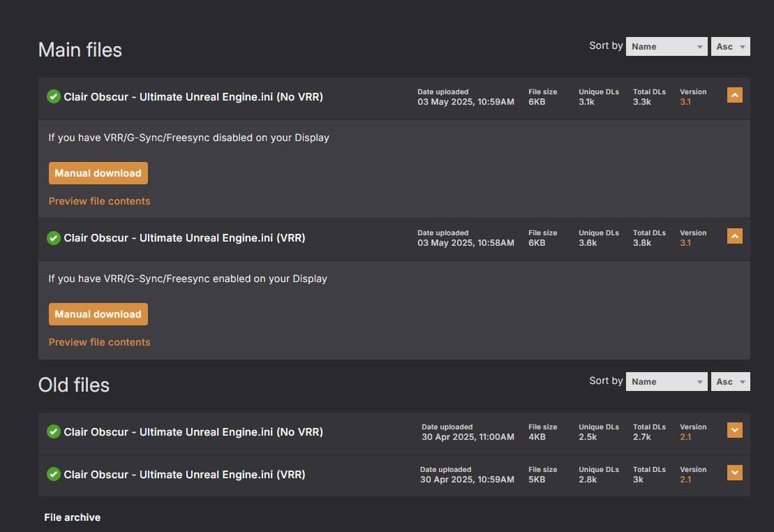Screen dimensions: 774x532
Task: Select Old files title ending '(VRR)'
Action: pos(185,475)
